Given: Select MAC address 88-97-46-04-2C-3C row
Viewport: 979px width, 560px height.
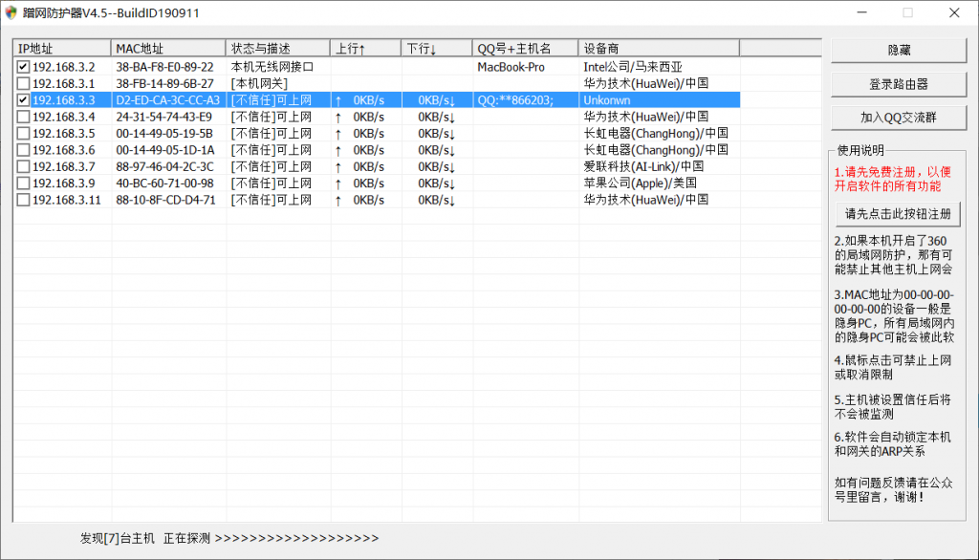Looking at the screenshot, I should (164, 166).
